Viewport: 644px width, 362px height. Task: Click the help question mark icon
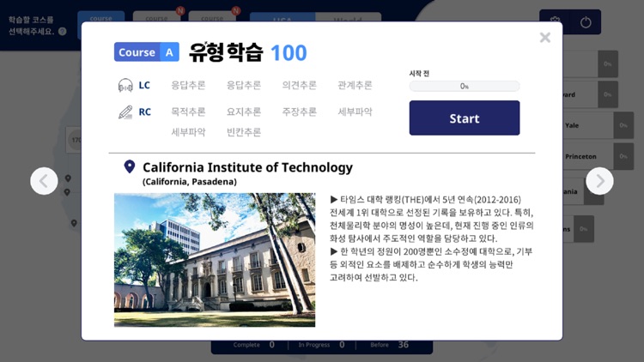(x=63, y=31)
